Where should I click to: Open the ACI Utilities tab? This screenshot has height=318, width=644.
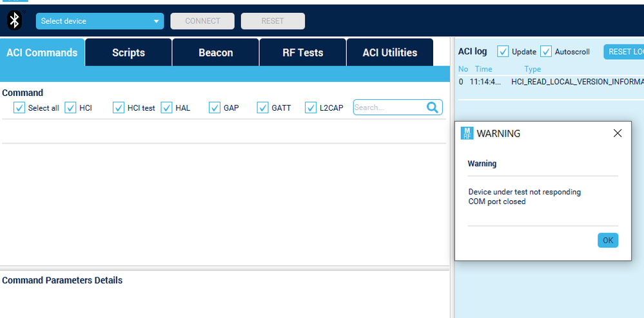[x=390, y=53]
